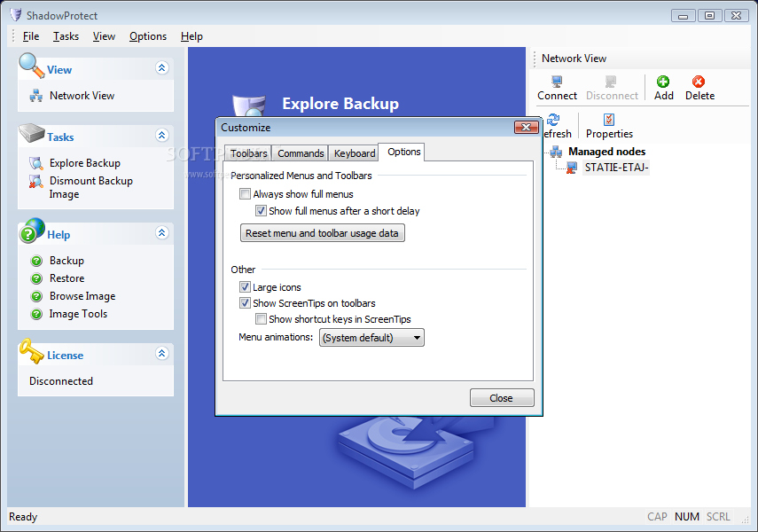
Task: Collapse the License sidebar panel
Action: pyautogui.click(x=162, y=353)
